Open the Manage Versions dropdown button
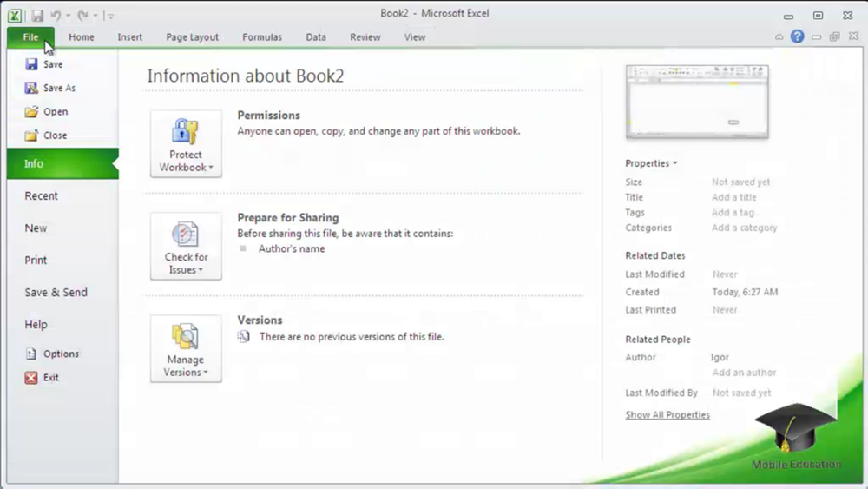This screenshot has height=489, width=868. pos(186,349)
